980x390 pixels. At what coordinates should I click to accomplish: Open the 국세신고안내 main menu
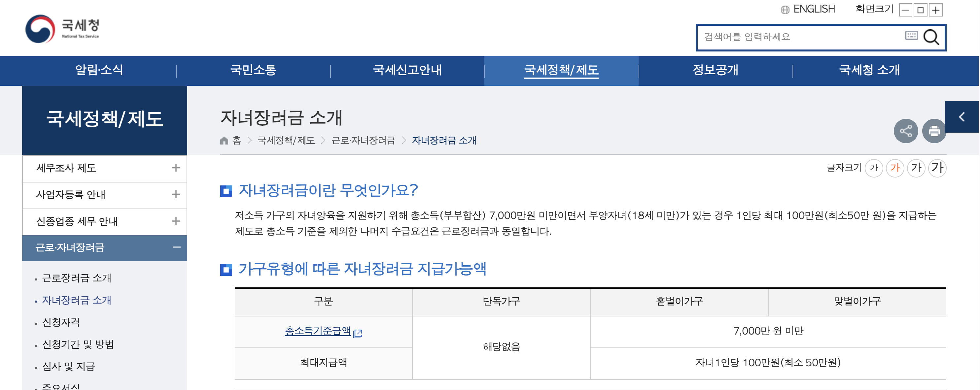click(x=407, y=70)
